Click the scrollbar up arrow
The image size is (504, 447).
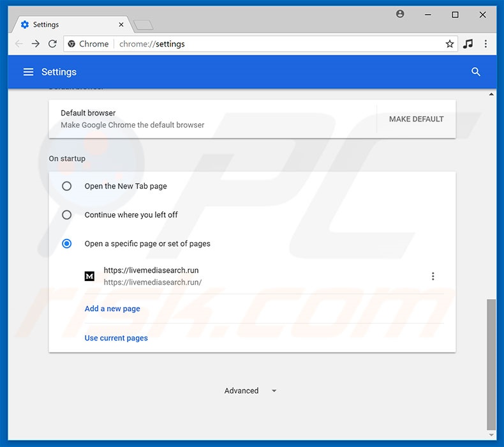click(491, 95)
